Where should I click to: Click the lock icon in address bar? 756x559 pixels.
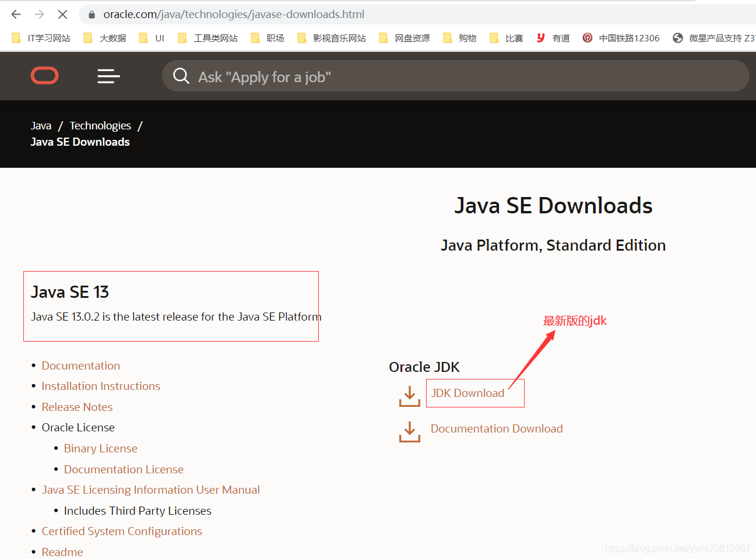(92, 14)
